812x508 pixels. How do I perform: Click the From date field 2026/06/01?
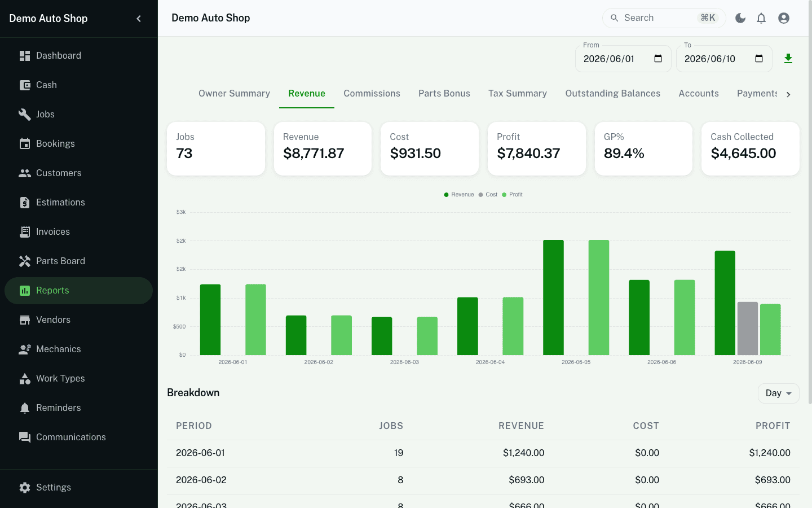(623, 59)
